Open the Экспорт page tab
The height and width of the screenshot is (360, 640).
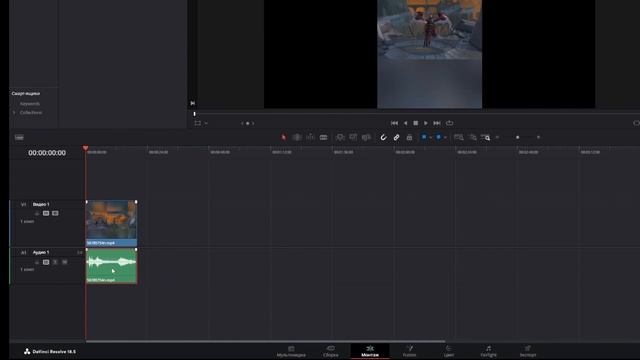point(528,351)
